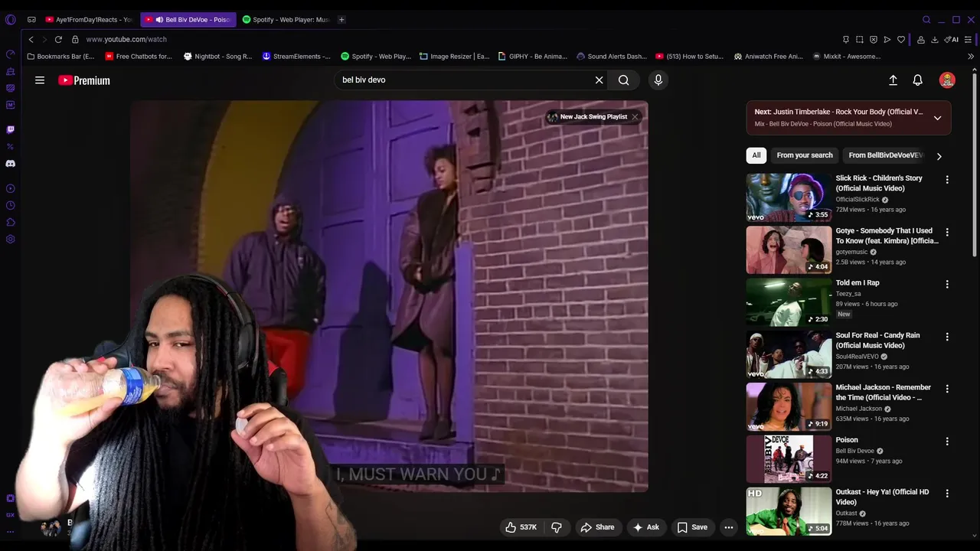Viewport: 980px width, 551px height.
Task: Open options menu for Told em I Rap
Action: (x=947, y=284)
